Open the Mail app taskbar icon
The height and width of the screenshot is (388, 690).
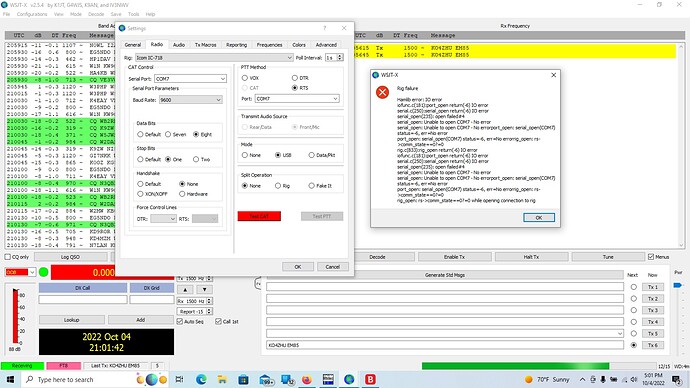coord(265,379)
